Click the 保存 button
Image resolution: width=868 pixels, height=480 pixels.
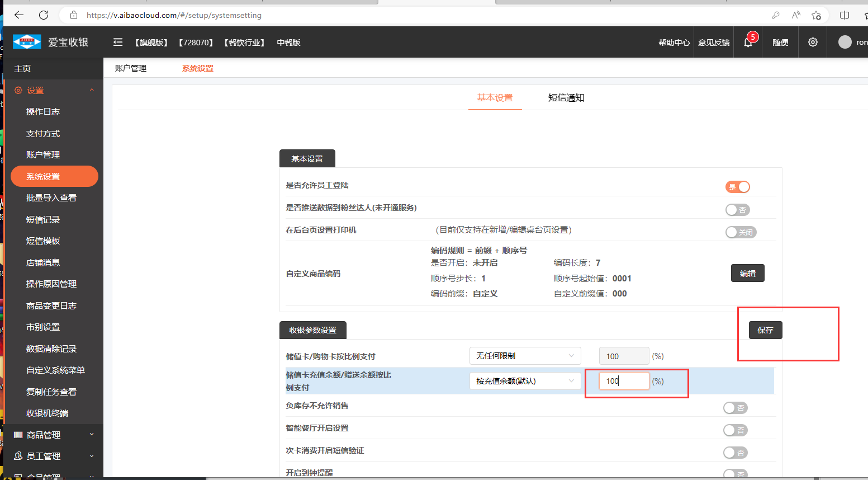[765, 330]
